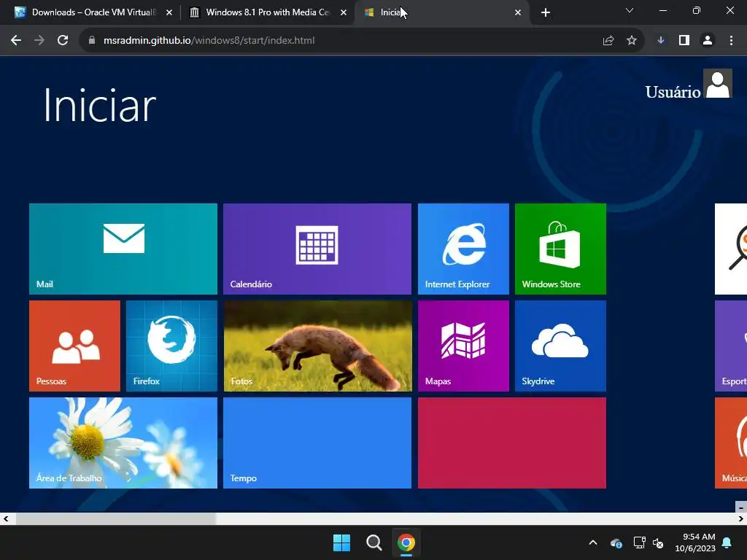747x560 pixels.
Task: View site security lock info
Action: [x=91, y=41]
